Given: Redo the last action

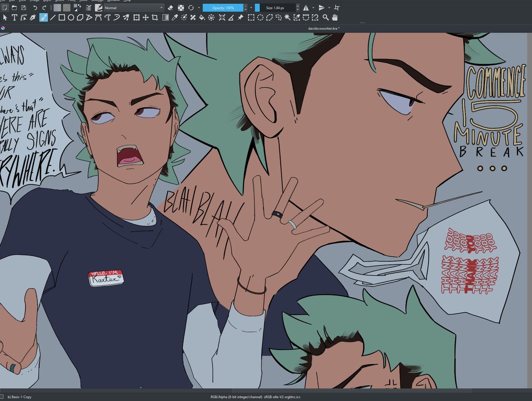Looking at the screenshot, I should pyautogui.click(x=44, y=8).
